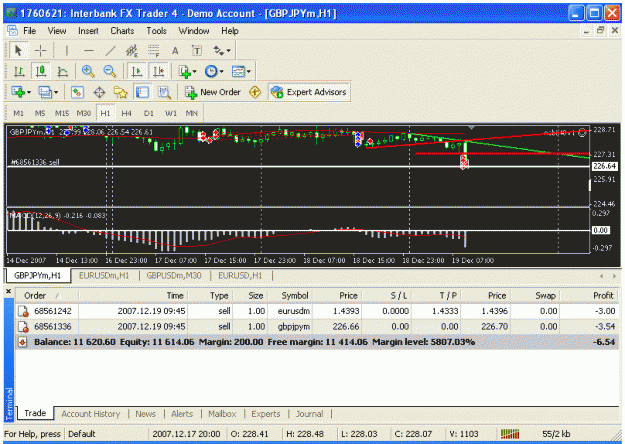Select the eurusdm sell order row
Viewport: 625px width, 444px height.
tap(317, 311)
